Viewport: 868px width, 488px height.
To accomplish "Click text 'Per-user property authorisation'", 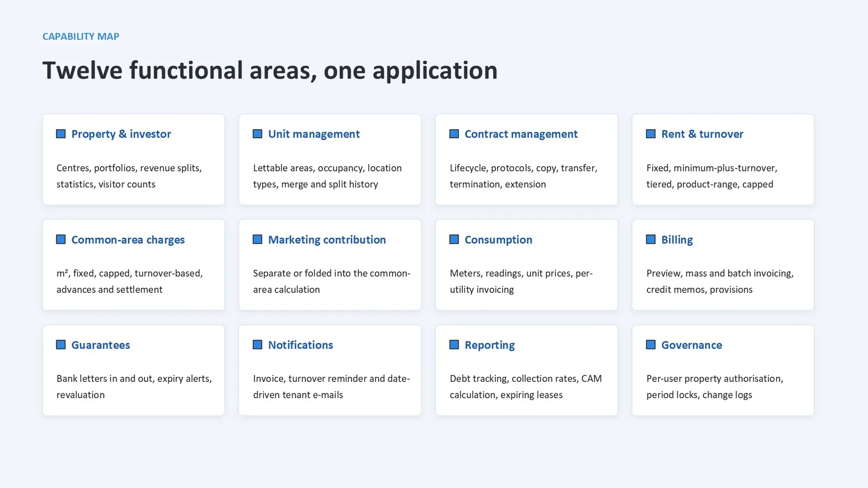I will coord(714,379).
